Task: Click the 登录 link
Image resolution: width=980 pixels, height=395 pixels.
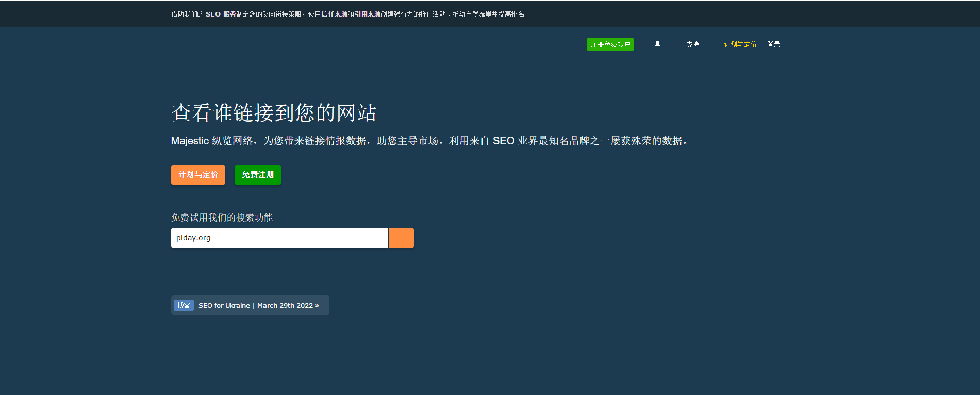Action: pos(774,44)
